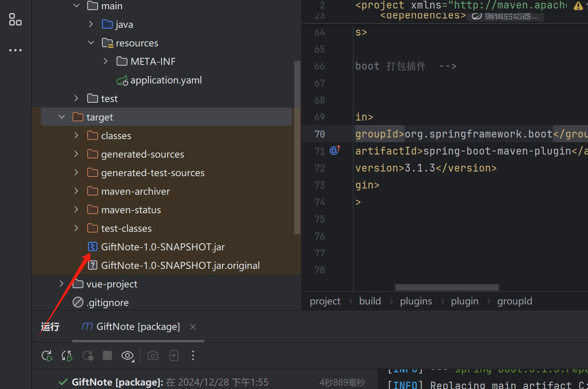
Task: Click the project tree vertical scrollbar
Action: pyautogui.click(x=297, y=148)
